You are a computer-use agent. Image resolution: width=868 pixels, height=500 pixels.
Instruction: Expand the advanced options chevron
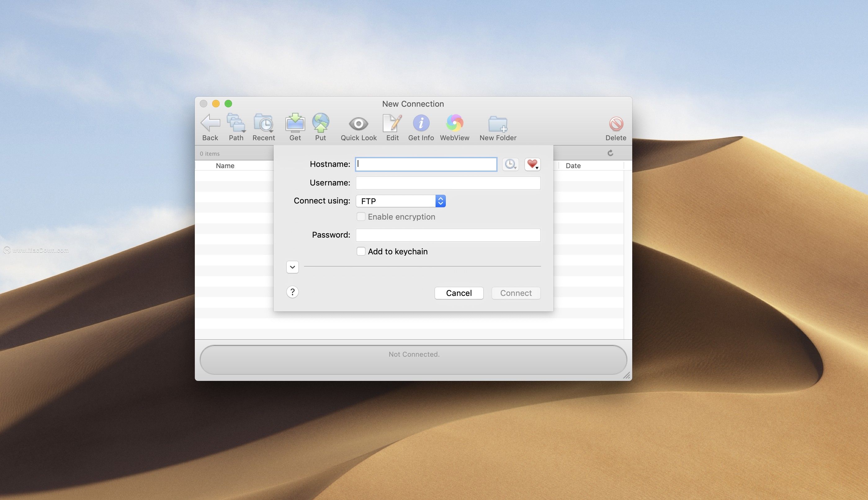[x=292, y=267]
